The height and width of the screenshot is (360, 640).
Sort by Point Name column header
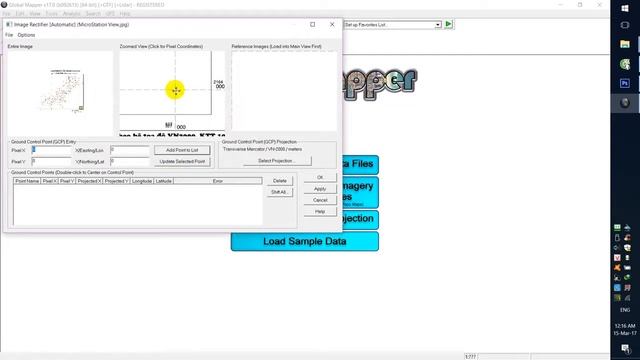coord(27,181)
